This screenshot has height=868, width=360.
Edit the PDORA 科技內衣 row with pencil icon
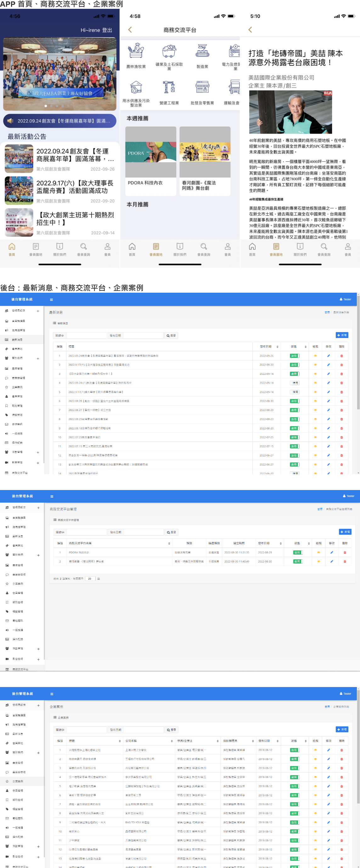point(331,552)
